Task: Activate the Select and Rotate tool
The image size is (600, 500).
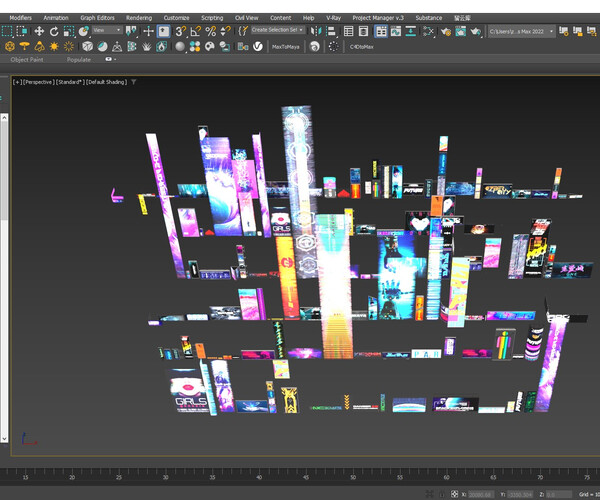Action: 54,31
